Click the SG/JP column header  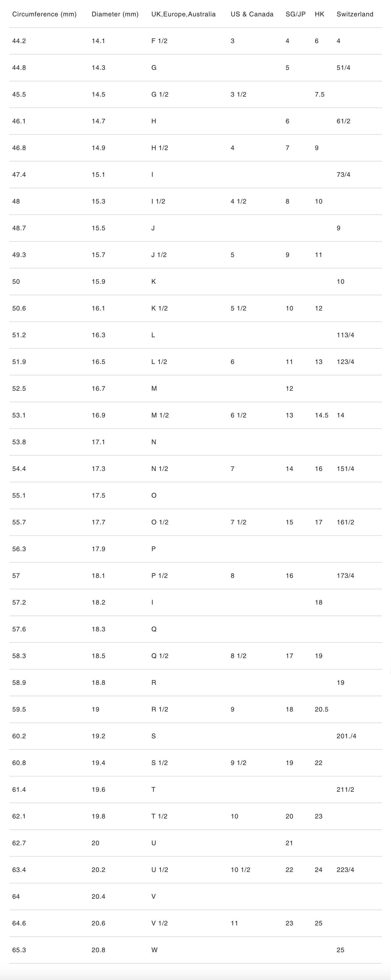[x=295, y=14]
